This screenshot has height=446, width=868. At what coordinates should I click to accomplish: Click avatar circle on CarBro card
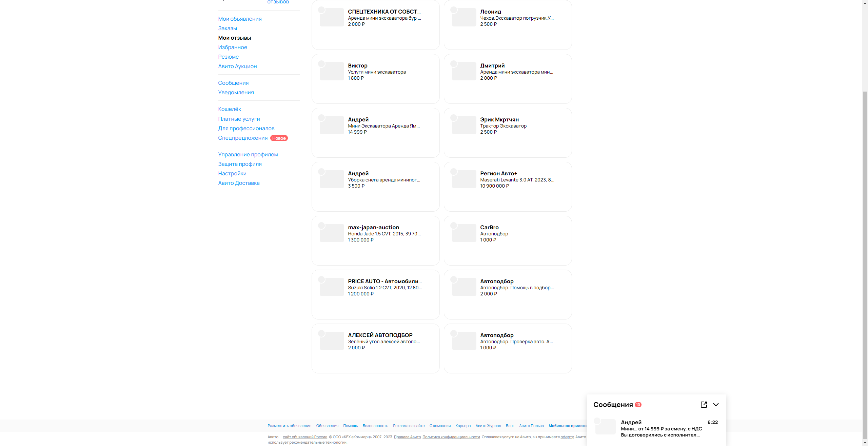coord(454,226)
